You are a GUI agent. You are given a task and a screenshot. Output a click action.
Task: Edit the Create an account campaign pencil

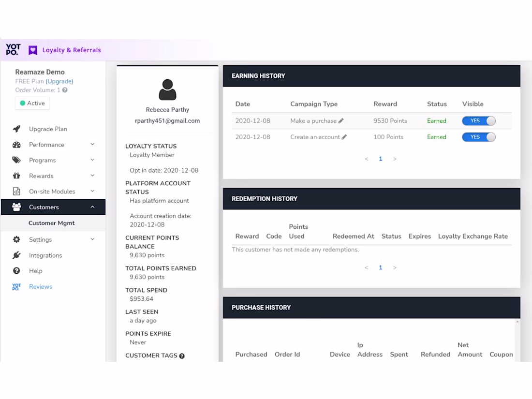point(344,137)
